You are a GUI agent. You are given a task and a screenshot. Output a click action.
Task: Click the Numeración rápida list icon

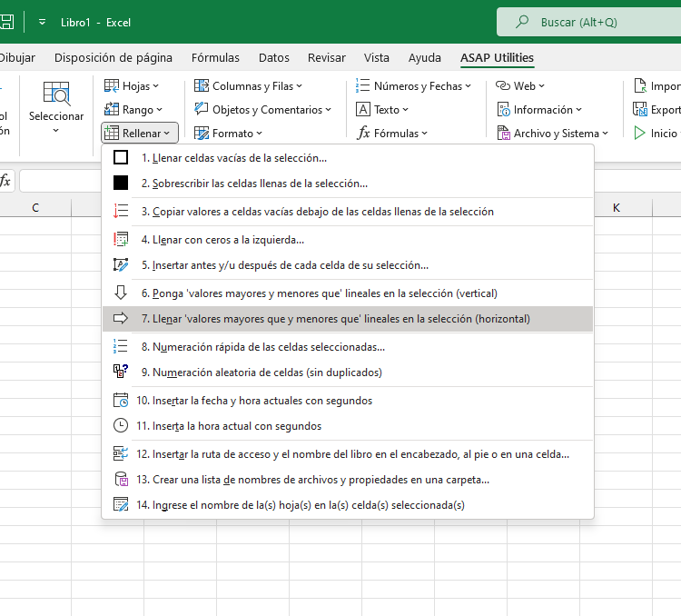pyautogui.click(x=120, y=346)
